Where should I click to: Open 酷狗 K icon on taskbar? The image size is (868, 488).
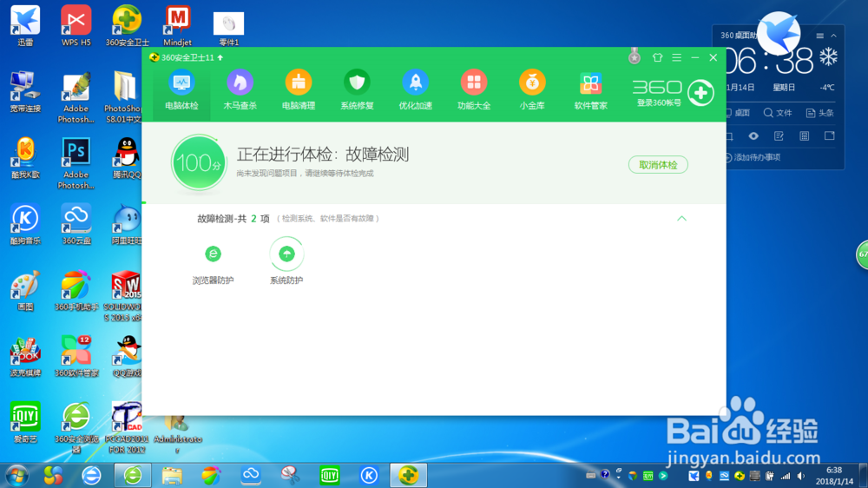pos(369,475)
